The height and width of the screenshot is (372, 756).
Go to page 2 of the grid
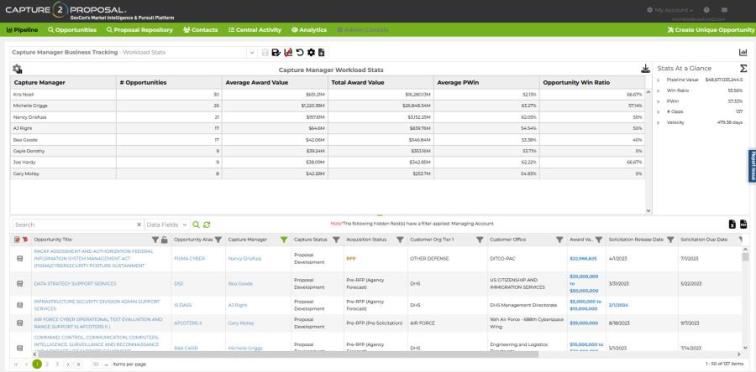point(47,364)
